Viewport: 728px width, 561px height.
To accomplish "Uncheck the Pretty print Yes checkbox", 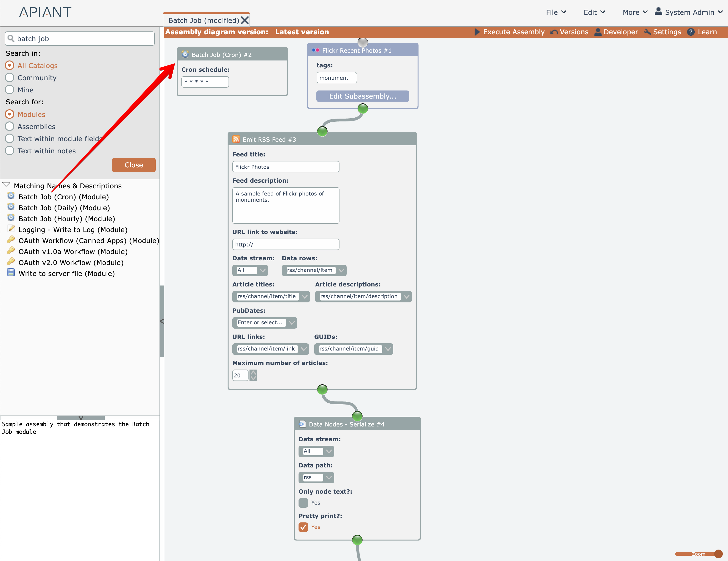I will coord(303,527).
